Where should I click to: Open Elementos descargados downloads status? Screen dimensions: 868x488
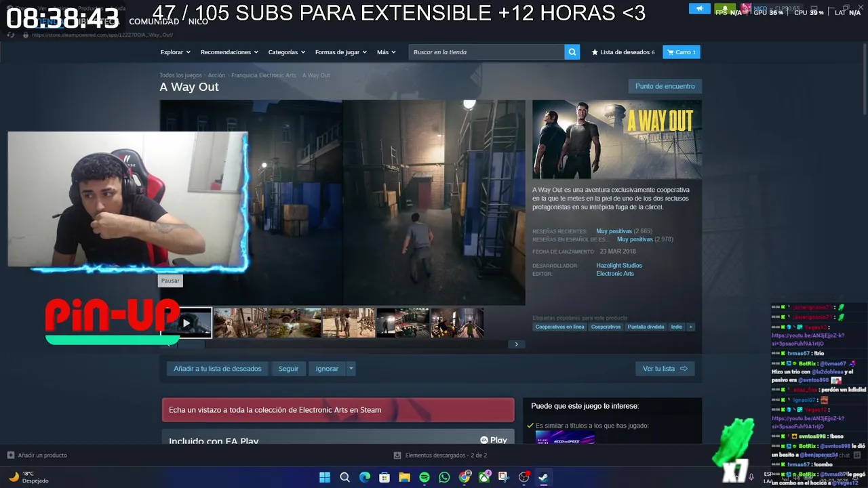click(x=441, y=455)
